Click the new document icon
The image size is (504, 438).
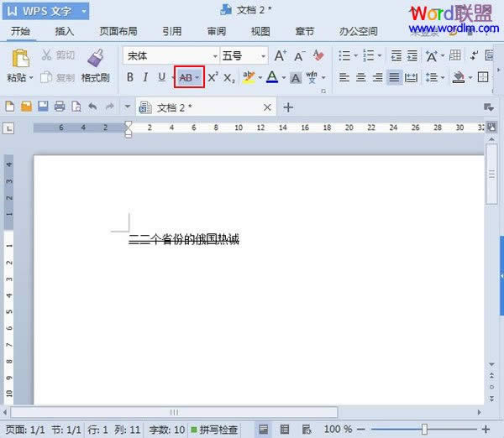tap(10, 107)
